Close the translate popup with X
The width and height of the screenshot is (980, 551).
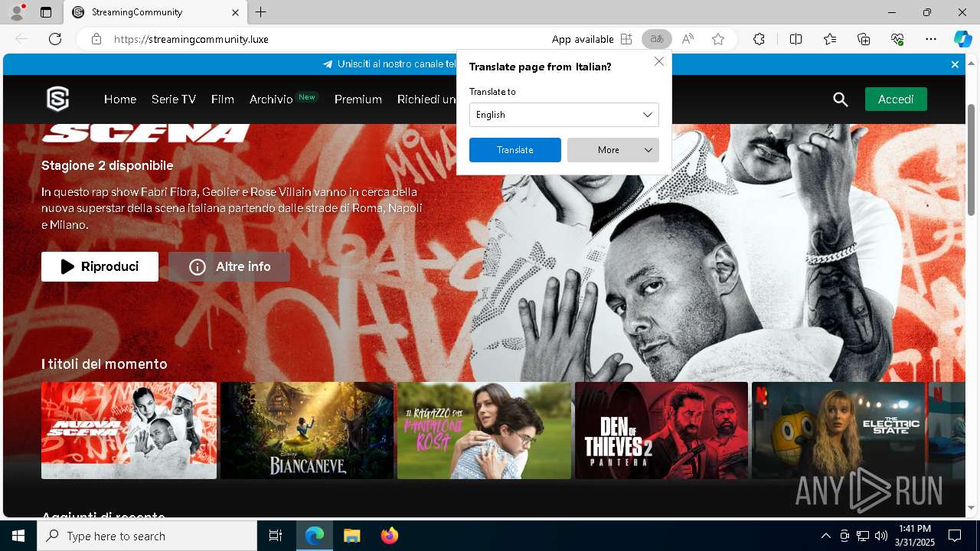[x=659, y=61]
